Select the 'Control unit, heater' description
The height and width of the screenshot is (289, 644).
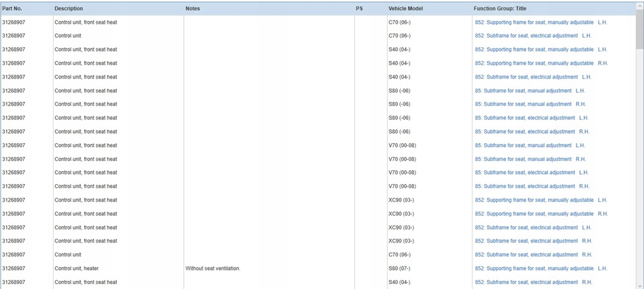click(x=76, y=268)
